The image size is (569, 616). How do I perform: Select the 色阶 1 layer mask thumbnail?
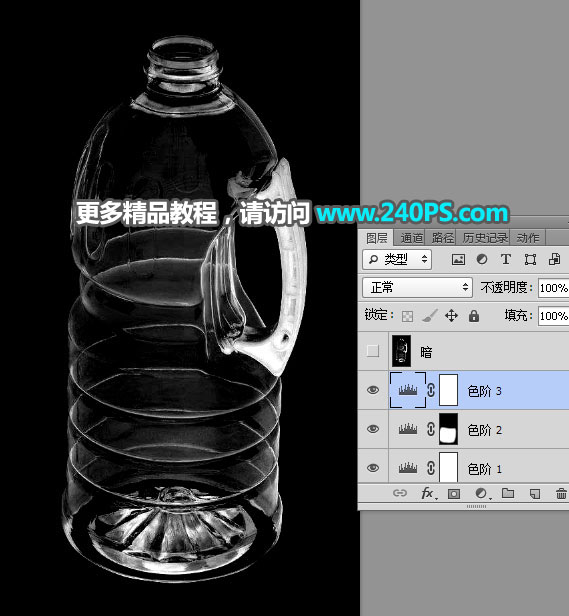[448, 467]
